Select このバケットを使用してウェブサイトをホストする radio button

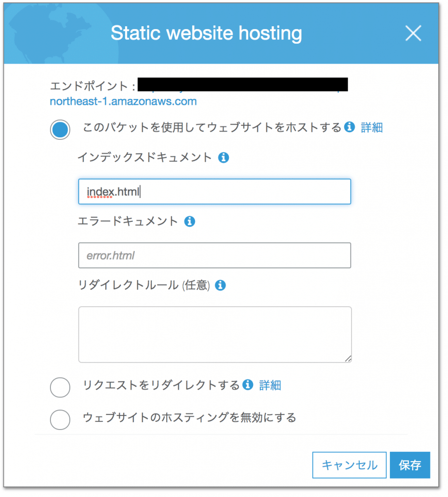point(60,129)
